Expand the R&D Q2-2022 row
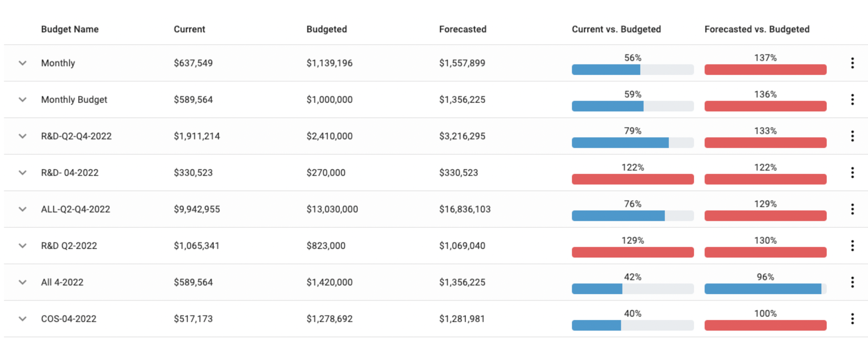868x353 pixels. pyautogui.click(x=23, y=246)
